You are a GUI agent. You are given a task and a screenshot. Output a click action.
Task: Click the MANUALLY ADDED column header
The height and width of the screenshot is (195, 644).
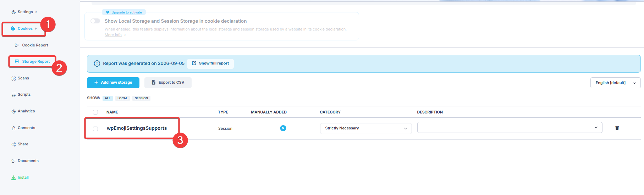pos(269,112)
